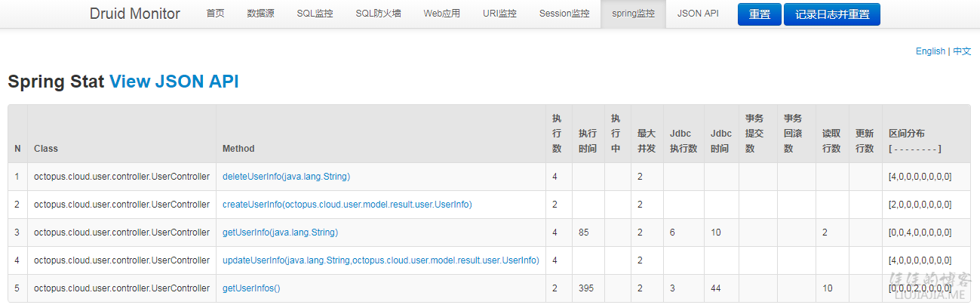Switch language to English
980x308 pixels.
(930, 51)
